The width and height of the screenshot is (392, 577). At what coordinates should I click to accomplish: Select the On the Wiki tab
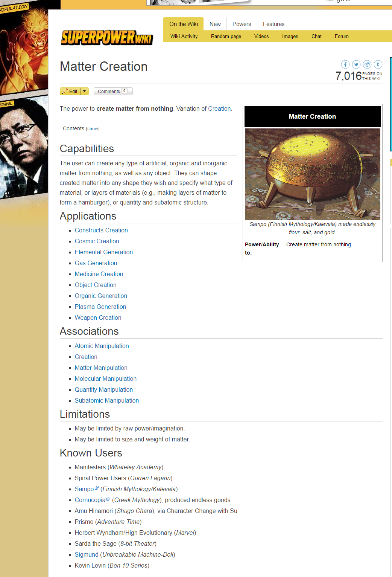coord(184,24)
